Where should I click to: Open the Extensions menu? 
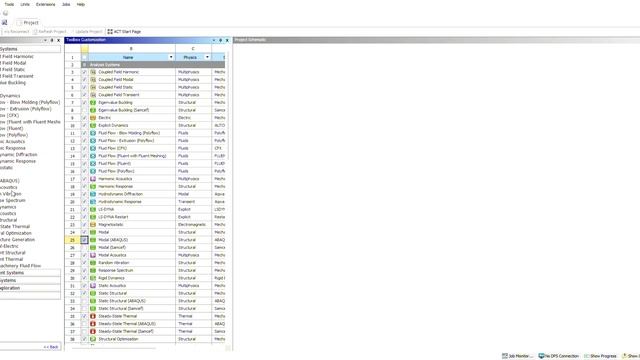point(45,4)
